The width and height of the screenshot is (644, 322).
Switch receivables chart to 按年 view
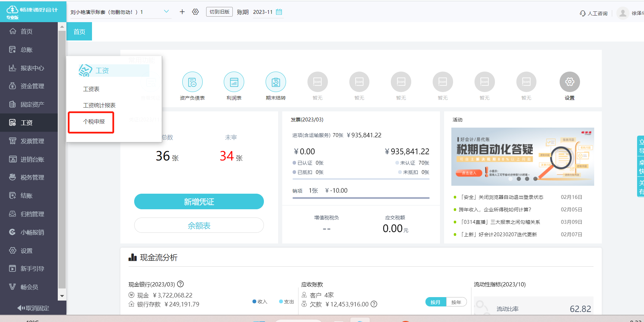(457, 302)
